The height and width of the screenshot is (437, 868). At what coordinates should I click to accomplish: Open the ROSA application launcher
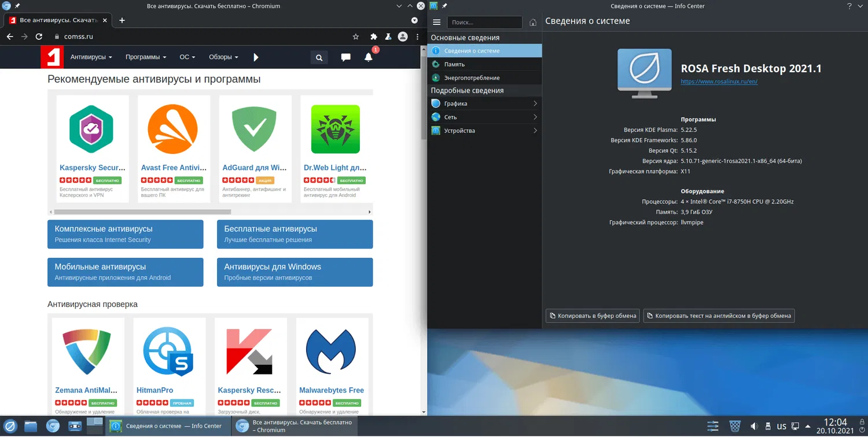tap(10, 427)
